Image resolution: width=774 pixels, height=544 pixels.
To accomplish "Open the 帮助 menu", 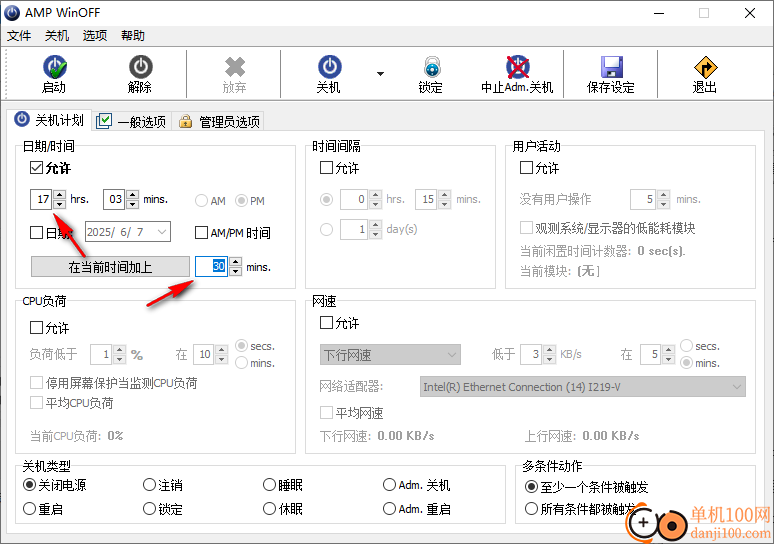I will (133, 36).
